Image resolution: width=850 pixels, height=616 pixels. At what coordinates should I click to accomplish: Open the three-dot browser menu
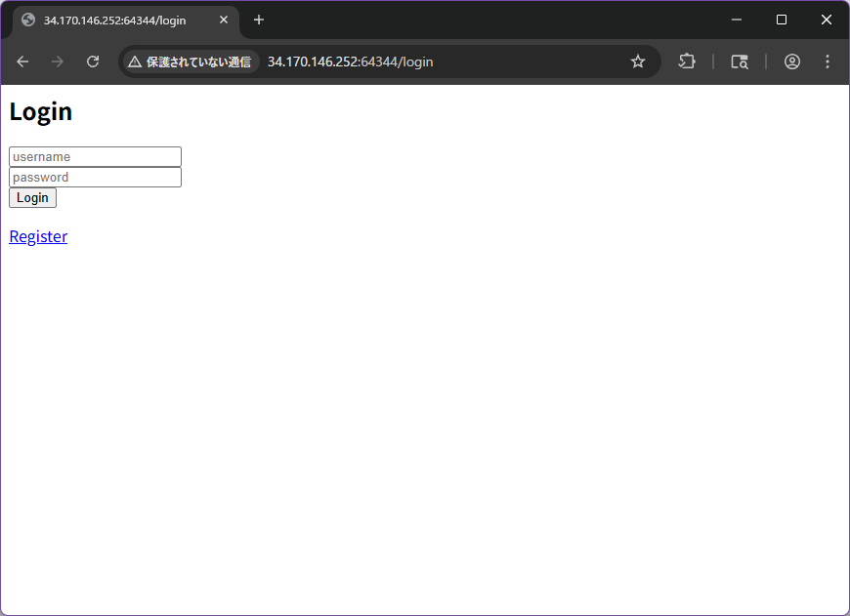tap(828, 62)
